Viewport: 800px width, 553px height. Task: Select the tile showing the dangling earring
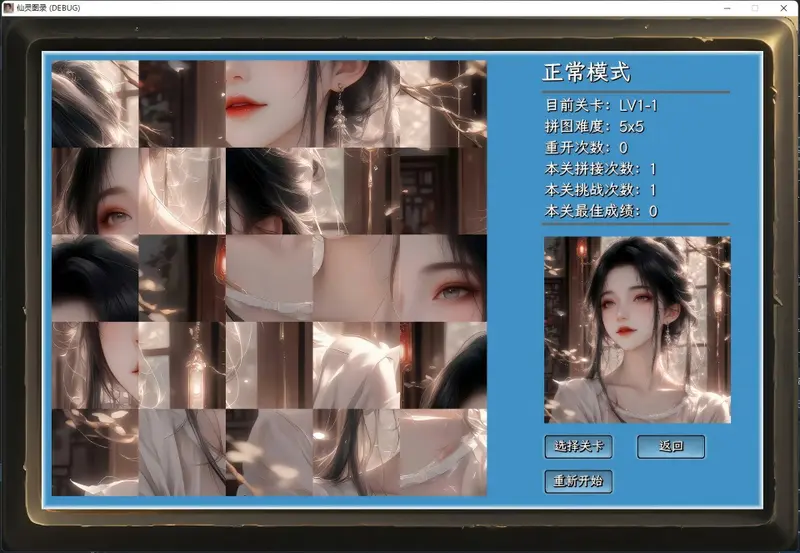tap(355, 104)
